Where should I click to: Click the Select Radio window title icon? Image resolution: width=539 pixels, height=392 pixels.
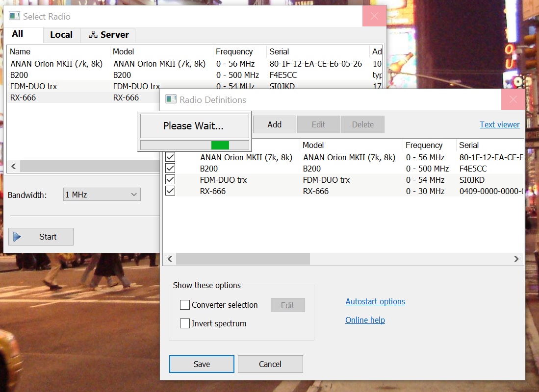pyautogui.click(x=15, y=16)
